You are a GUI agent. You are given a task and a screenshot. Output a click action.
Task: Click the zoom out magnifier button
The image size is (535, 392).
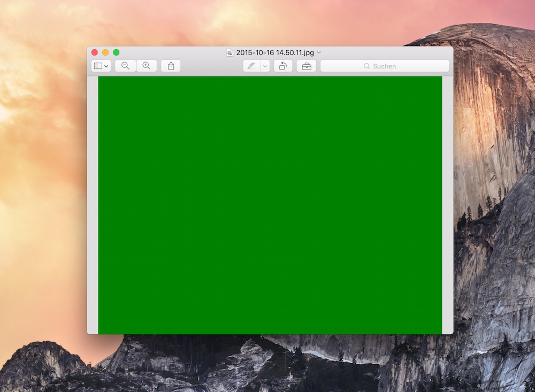click(x=125, y=66)
